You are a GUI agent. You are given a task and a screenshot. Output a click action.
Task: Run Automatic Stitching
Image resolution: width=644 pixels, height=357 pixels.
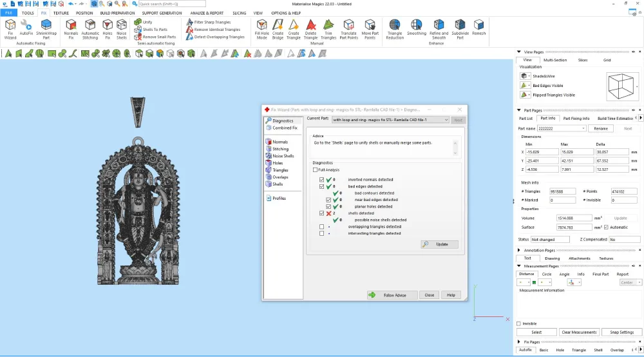(90, 29)
